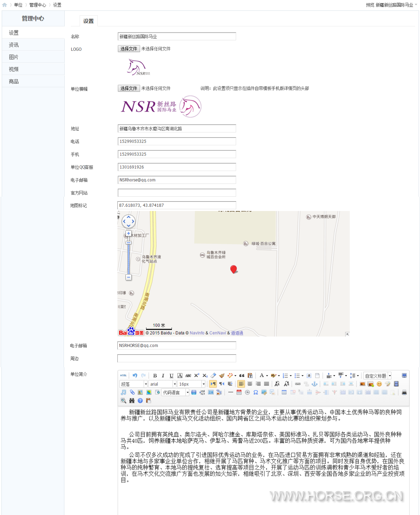Apply superscript formatting
Screen dimensions: 420x515
coord(197,376)
